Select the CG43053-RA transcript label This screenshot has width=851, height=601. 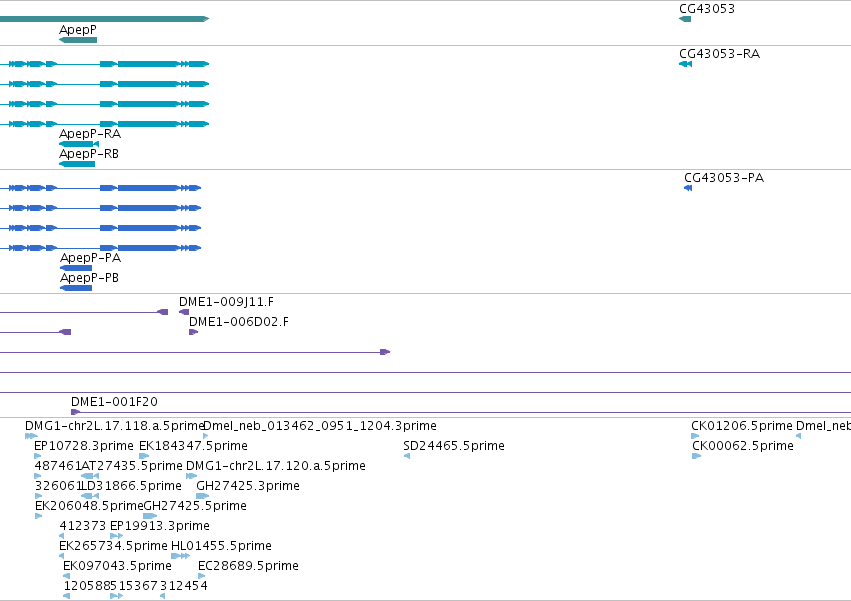(719, 54)
